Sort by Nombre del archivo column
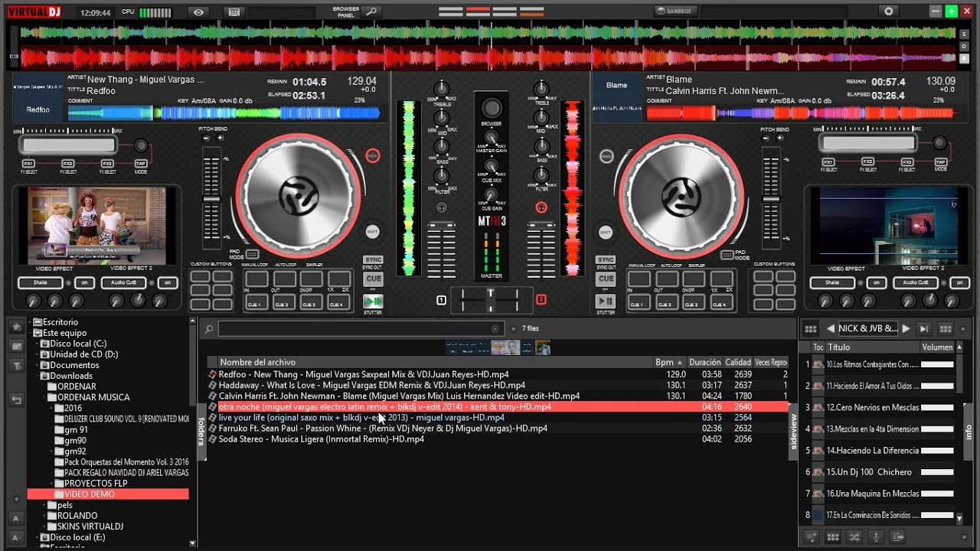 click(x=436, y=362)
